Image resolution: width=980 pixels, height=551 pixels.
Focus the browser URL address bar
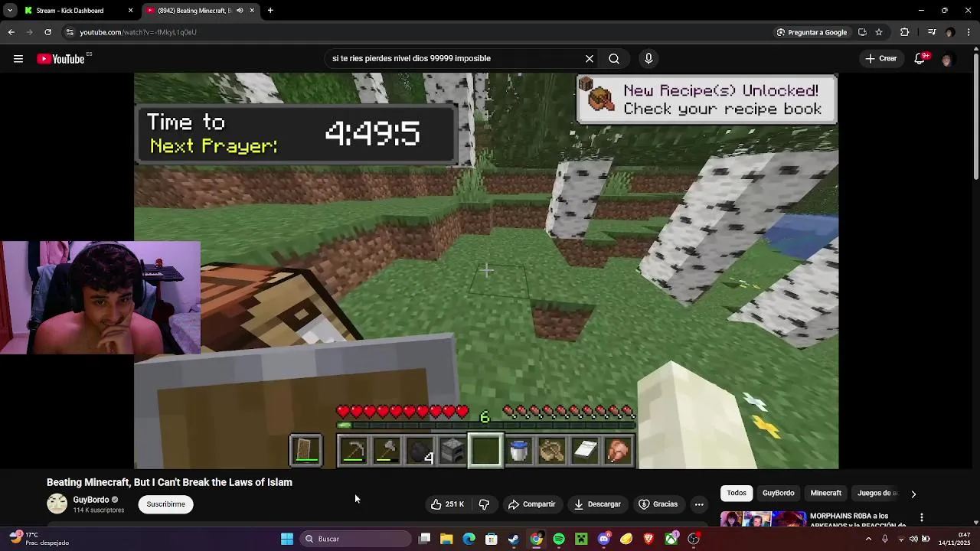point(413,32)
